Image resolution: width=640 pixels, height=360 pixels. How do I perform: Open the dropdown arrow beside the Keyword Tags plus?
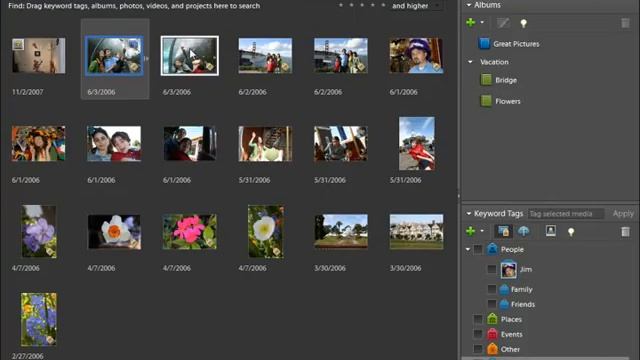tap(482, 231)
